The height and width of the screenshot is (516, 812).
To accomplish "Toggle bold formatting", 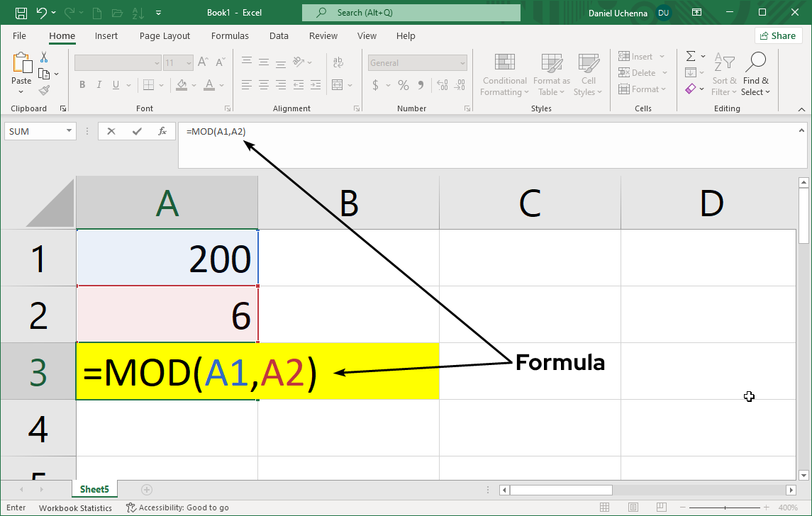I will pos(82,84).
